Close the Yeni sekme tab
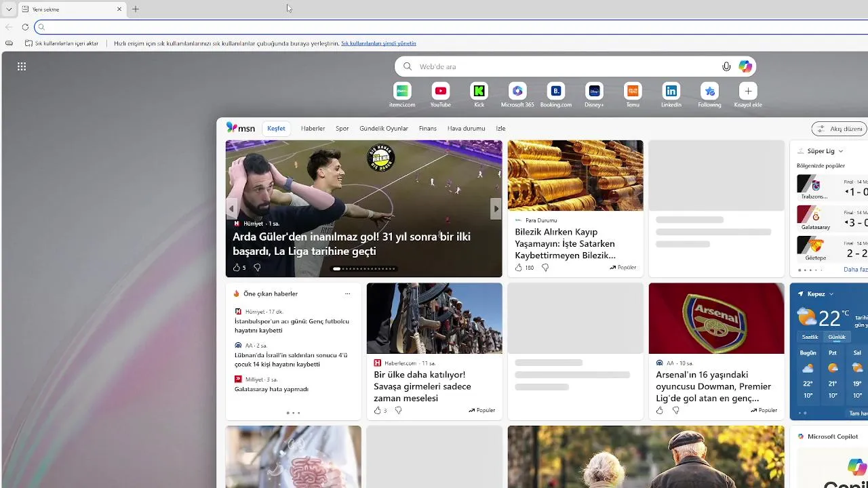Viewport: 868px width, 488px height. coord(119,9)
